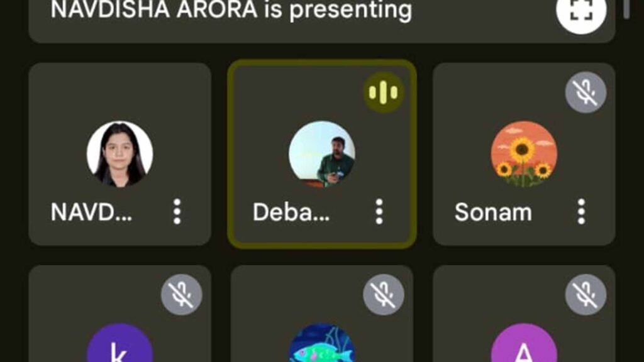The width and height of the screenshot is (644, 362).
Task: Select the fish picture avatar
Action: pos(322,343)
